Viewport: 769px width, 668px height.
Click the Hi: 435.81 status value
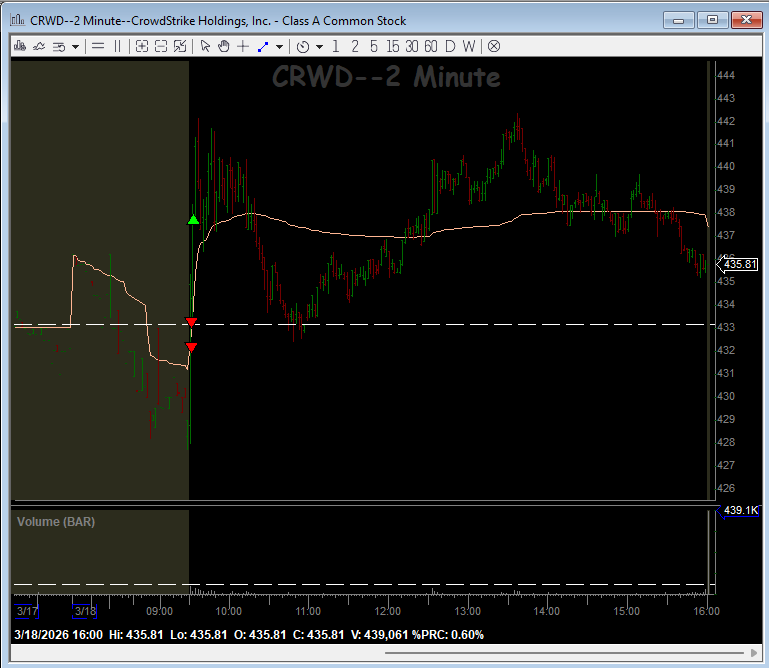pyautogui.click(x=136, y=635)
